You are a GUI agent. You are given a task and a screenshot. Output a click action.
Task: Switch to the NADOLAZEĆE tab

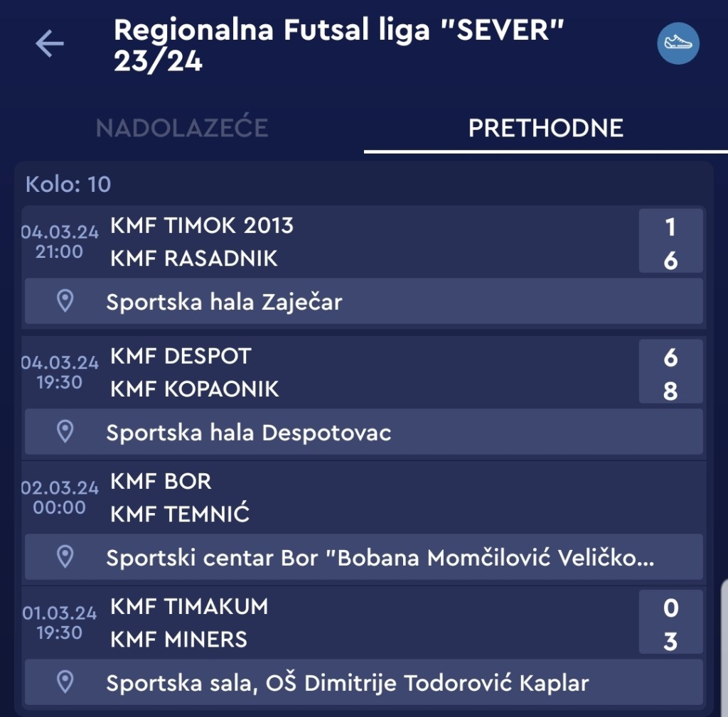coord(182,128)
